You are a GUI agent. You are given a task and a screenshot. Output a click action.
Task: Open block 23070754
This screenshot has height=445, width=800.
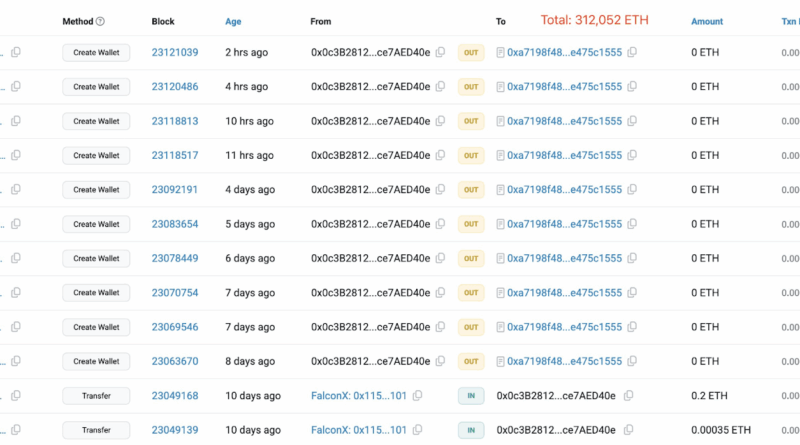pos(174,292)
